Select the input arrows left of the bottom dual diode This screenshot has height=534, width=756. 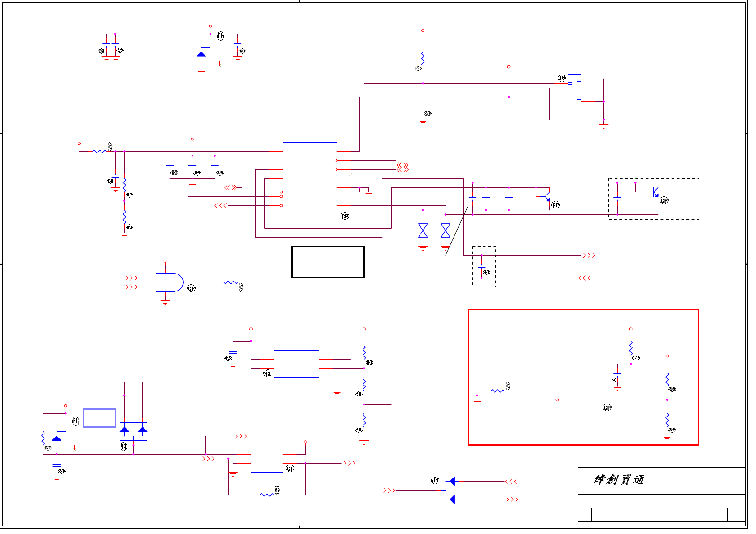tap(389, 491)
